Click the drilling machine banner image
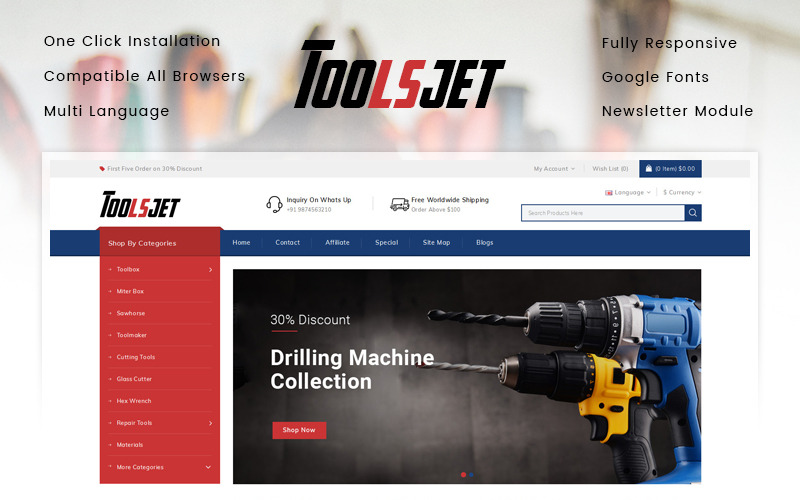Viewport: 800px width, 500px height. (467, 377)
